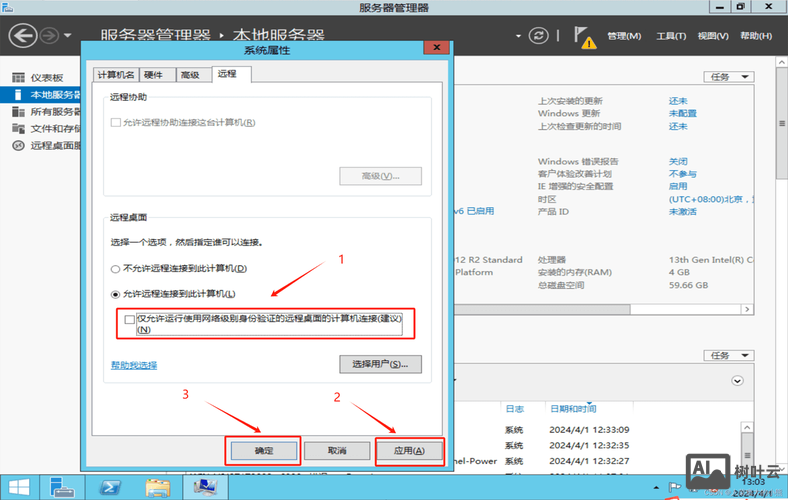Select 本地服务器 in the sidebar
This screenshot has height=500, width=788.
(x=40, y=94)
